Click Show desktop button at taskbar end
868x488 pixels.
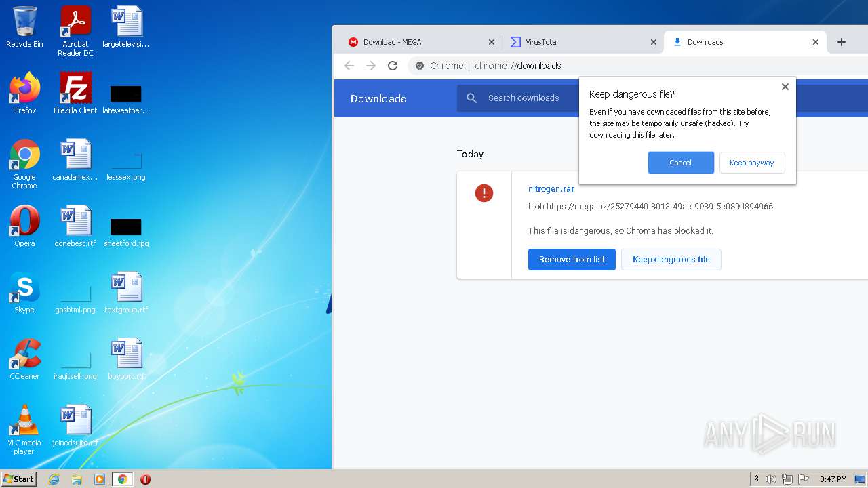point(861,479)
